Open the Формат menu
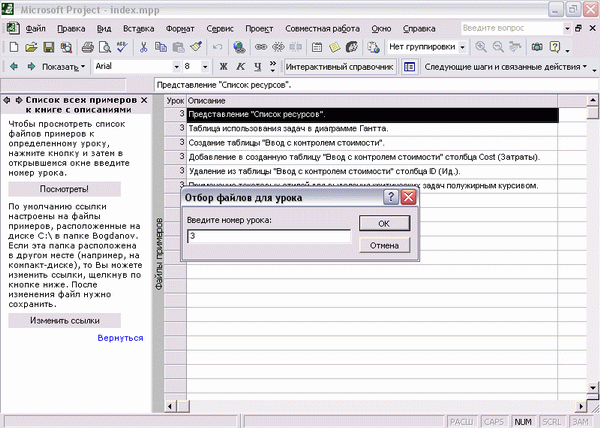 (x=180, y=29)
